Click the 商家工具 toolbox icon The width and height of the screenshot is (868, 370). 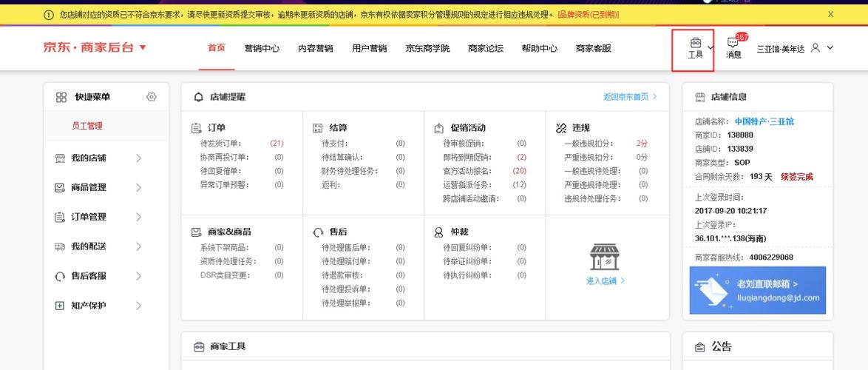[x=199, y=347]
